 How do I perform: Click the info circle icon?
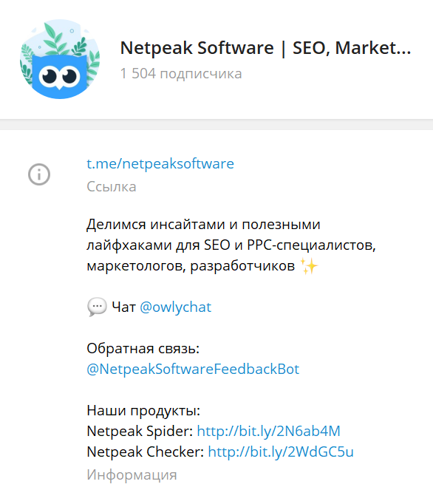coord(39,174)
